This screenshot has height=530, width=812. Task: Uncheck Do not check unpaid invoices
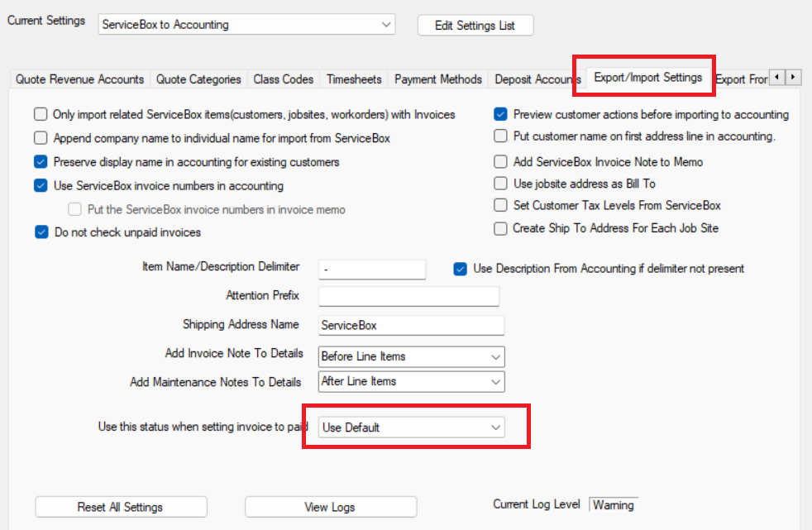coord(41,232)
